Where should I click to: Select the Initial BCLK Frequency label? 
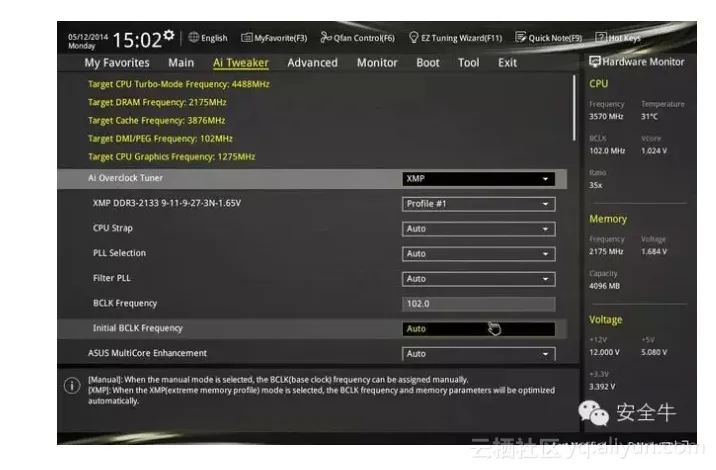[x=137, y=328]
